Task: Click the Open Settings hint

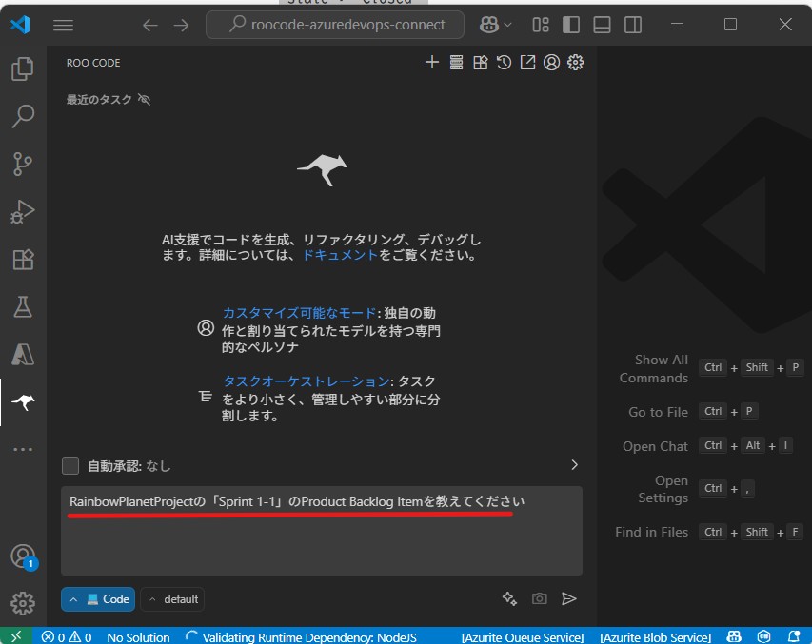Action: click(x=663, y=489)
